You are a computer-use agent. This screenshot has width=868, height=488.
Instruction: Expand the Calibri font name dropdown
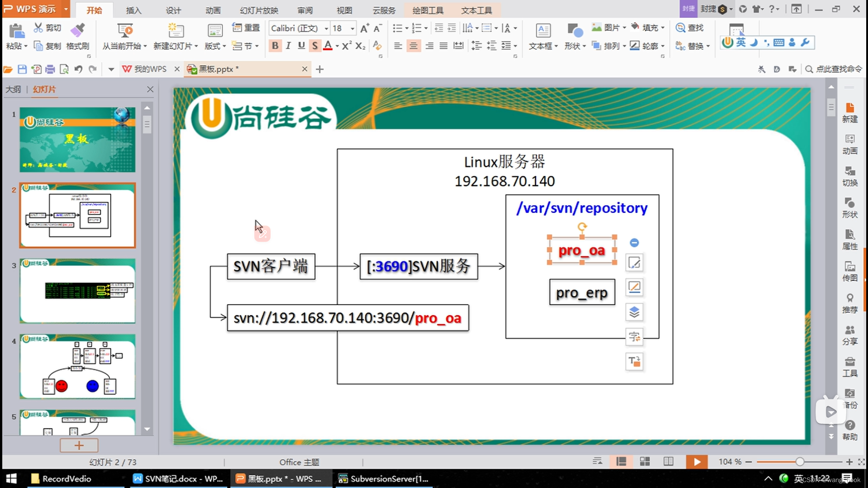point(326,28)
